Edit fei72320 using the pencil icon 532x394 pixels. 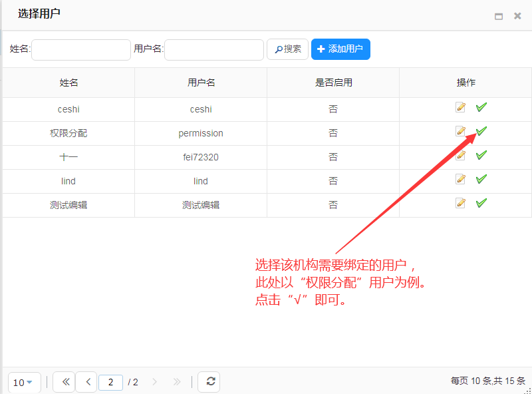[461, 155]
